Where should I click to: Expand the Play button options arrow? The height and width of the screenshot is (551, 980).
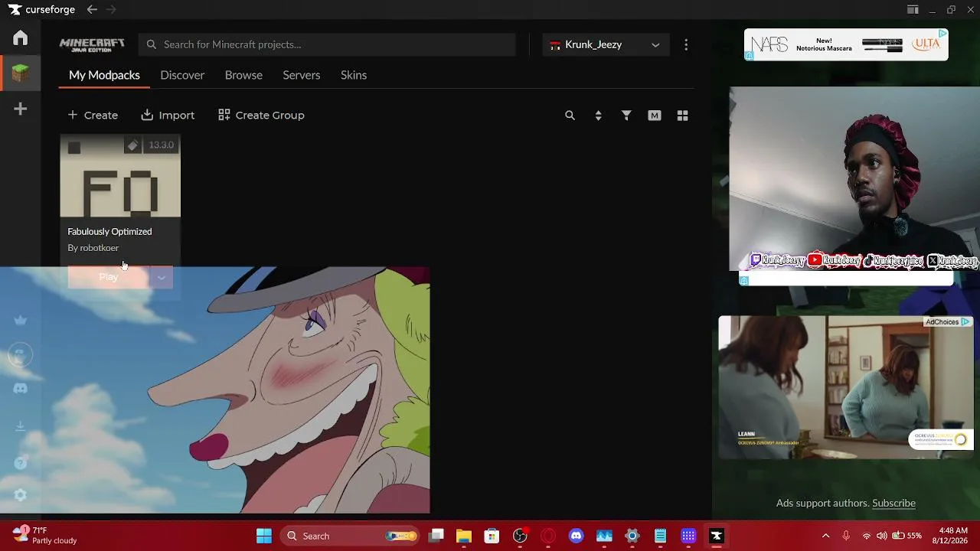162,277
